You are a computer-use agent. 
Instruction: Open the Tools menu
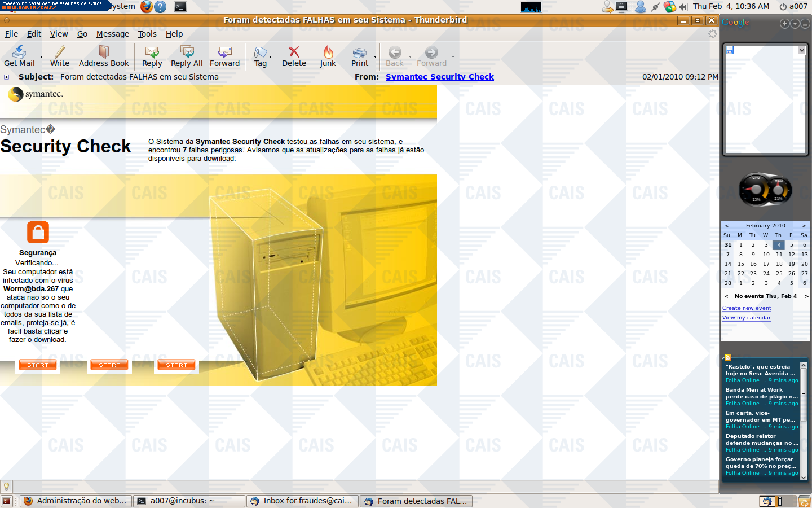[x=147, y=34]
